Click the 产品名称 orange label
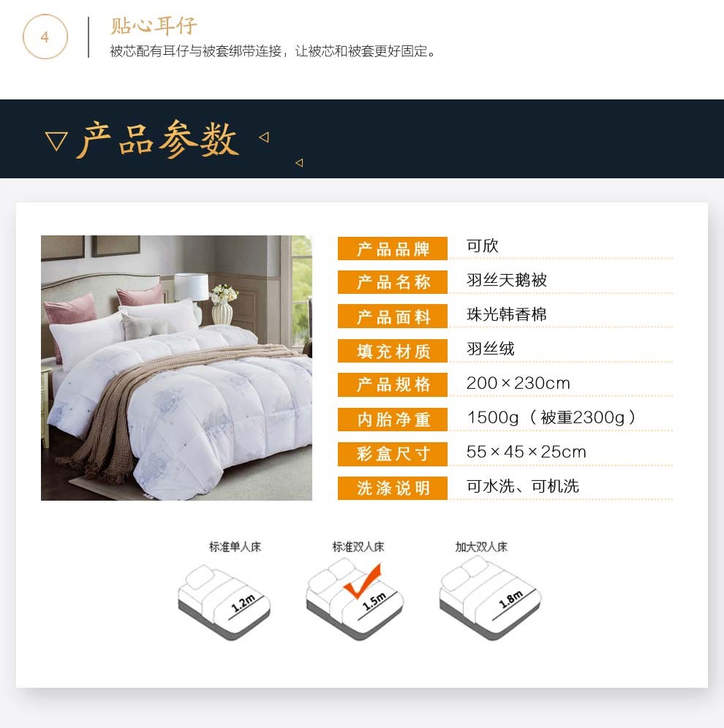The width and height of the screenshot is (724, 728). [393, 282]
